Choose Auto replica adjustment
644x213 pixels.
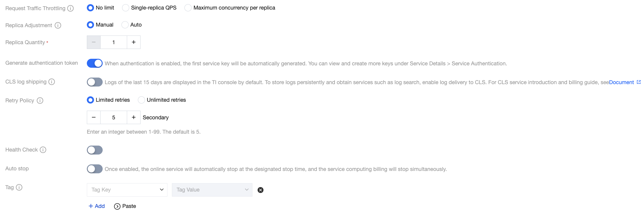click(125, 25)
